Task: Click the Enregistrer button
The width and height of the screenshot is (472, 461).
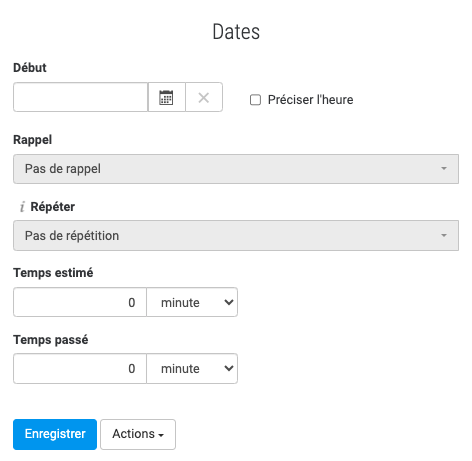Action: 55,434
